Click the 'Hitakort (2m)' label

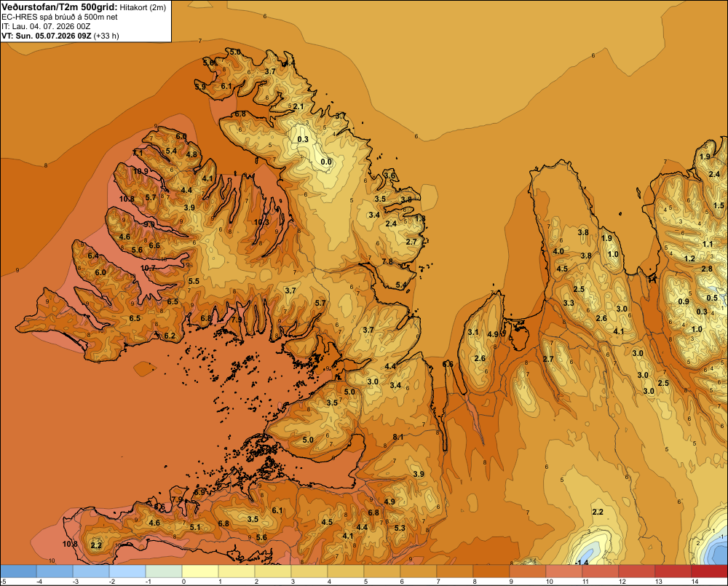point(143,7)
